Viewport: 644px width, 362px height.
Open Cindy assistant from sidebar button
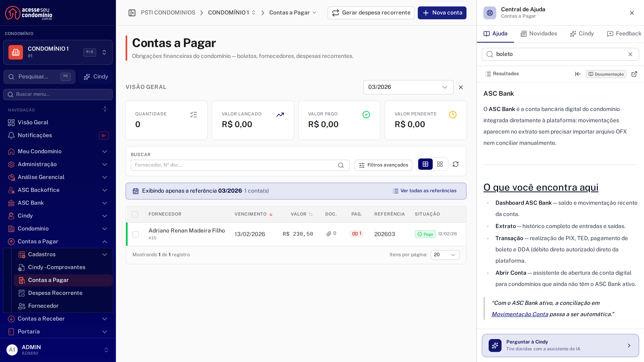(96, 77)
